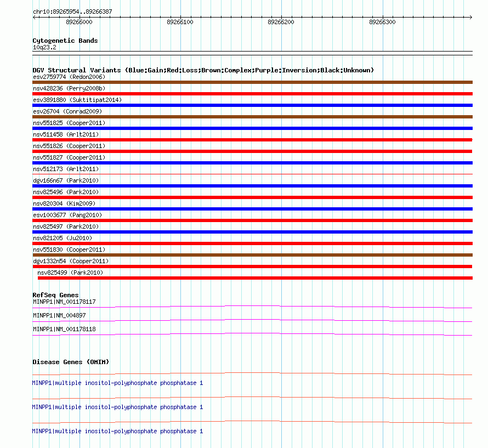The image size is (488, 448).
Task: Click the 89266200 ruler position label
Action: click(x=281, y=22)
